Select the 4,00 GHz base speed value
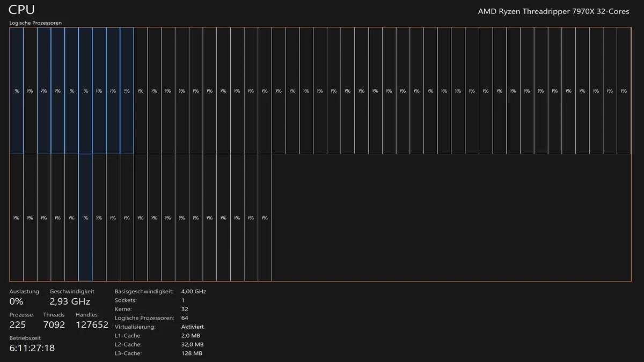644x362 pixels. (194, 291)
